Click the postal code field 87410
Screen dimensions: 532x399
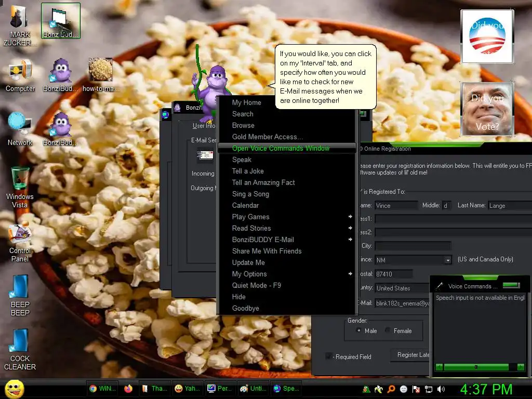394,274
